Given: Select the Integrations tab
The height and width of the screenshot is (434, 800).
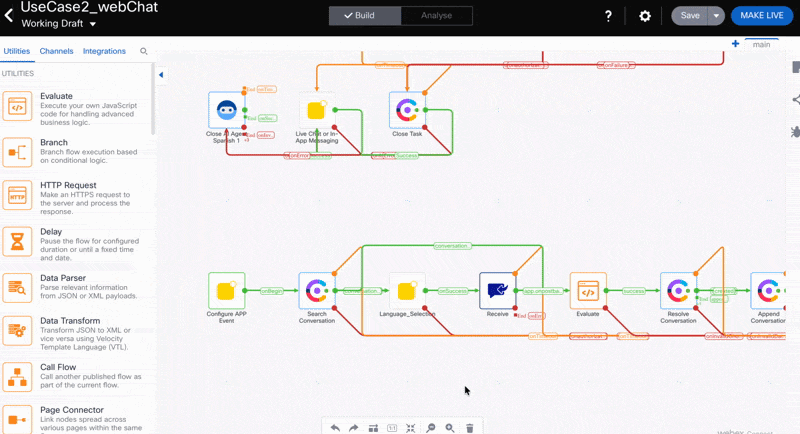Looking at the screenshot, I should (x=104, y=51).
